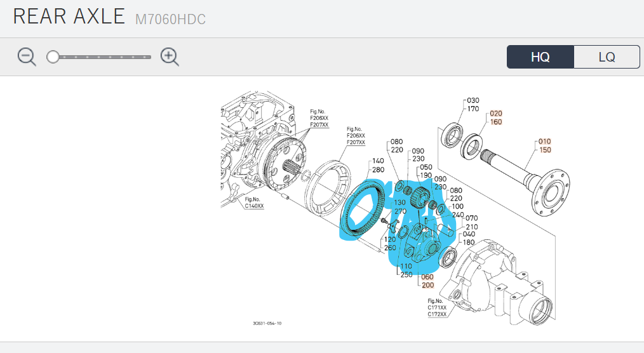This screenshot has height=353, width=644.
Task: Select part callout 010 for the axle shaft
Action: [544, 141]
